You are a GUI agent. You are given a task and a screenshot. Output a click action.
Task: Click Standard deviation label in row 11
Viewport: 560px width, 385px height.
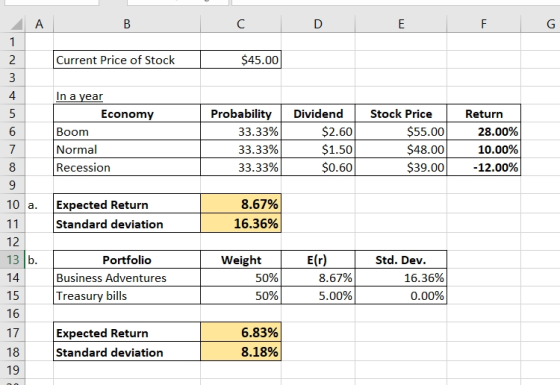click(x=127, y=224)
